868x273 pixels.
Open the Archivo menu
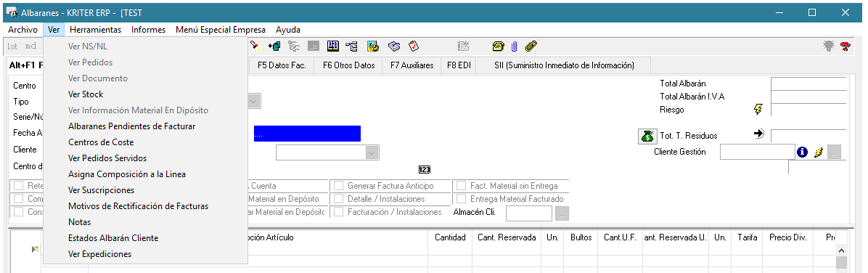[22, 30]
